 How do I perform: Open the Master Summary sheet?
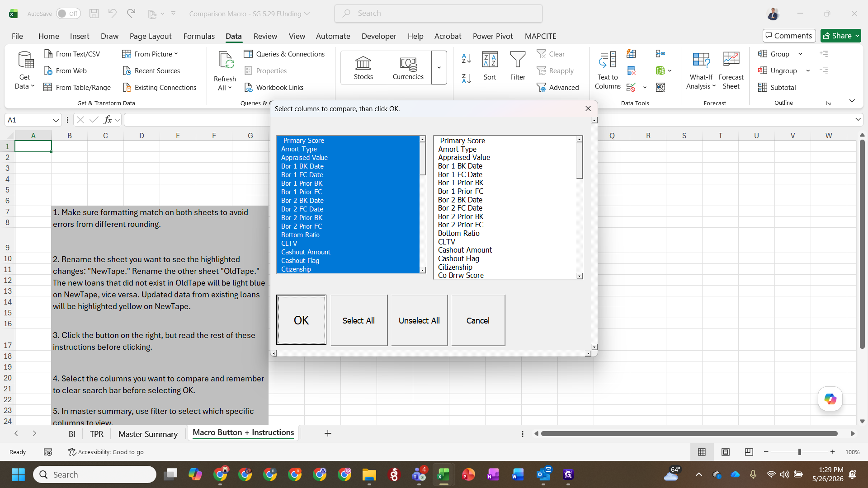[x=148, y=434]
